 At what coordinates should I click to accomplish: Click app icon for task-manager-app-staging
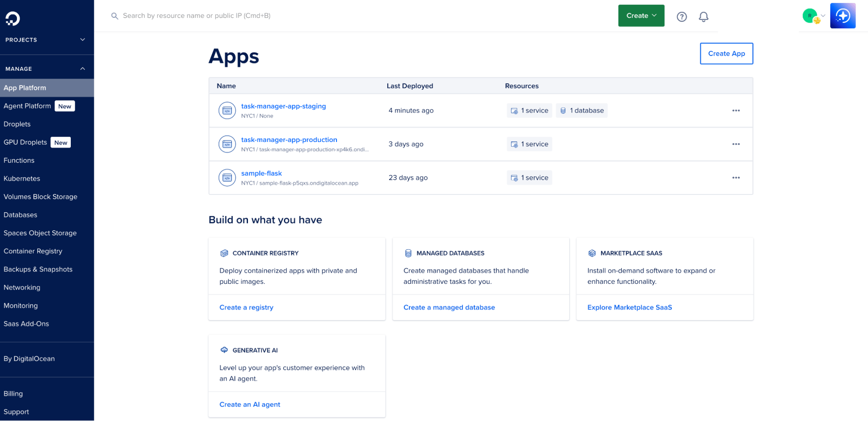pyautogui.click(x=227, y=111)
